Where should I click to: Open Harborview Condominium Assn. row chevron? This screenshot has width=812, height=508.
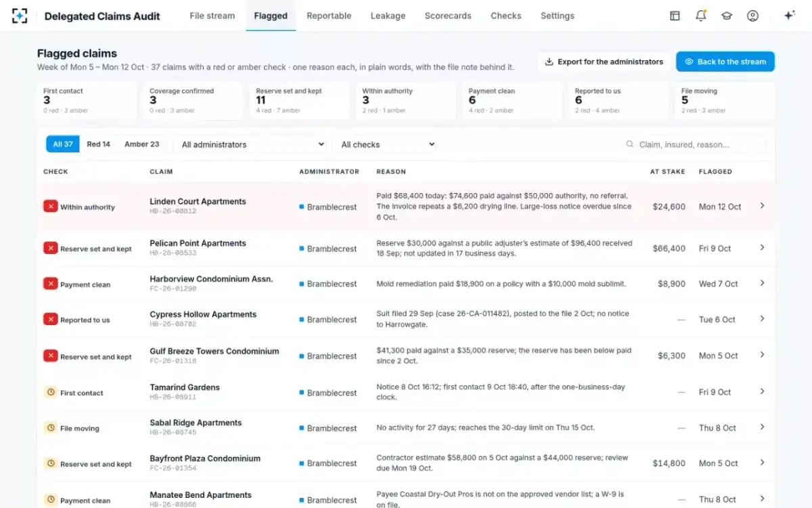(762, 283)
